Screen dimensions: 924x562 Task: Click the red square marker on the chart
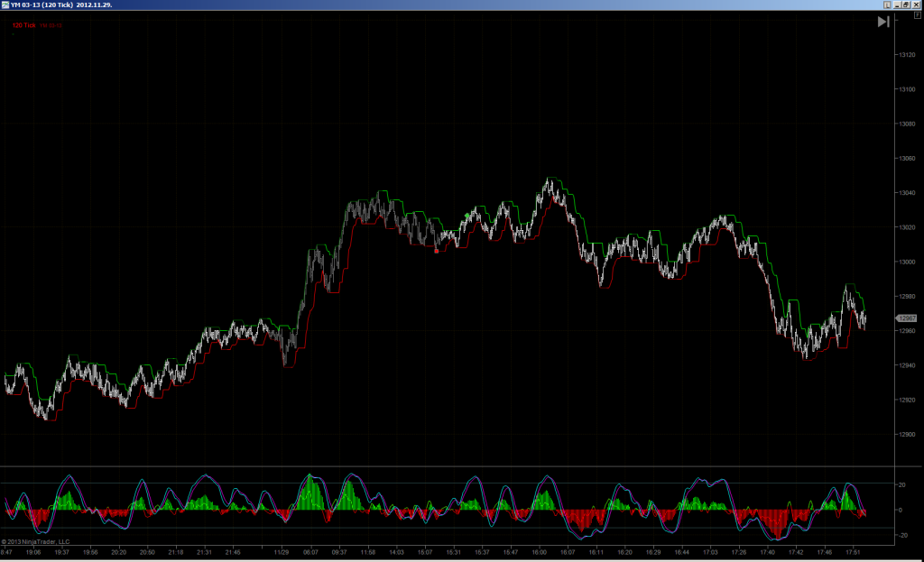point(436,251)
